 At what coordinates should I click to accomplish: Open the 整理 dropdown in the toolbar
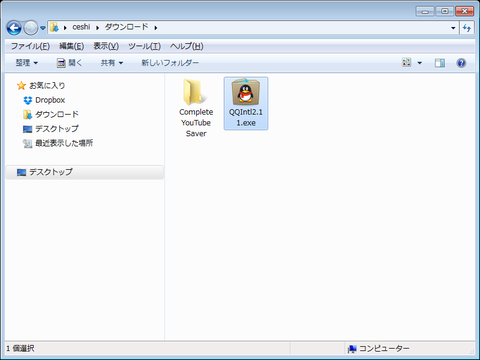click(27, 63)
